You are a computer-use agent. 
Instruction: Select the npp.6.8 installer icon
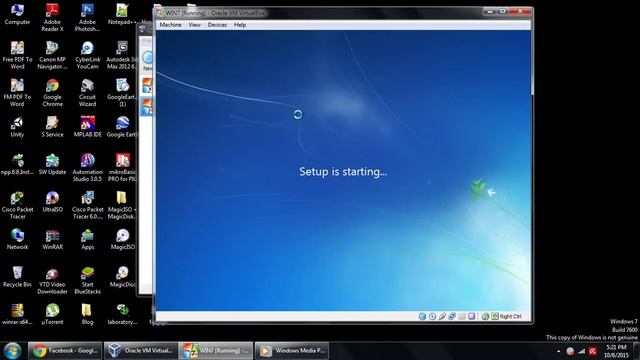pyautogui.click(x=17, y=164)
